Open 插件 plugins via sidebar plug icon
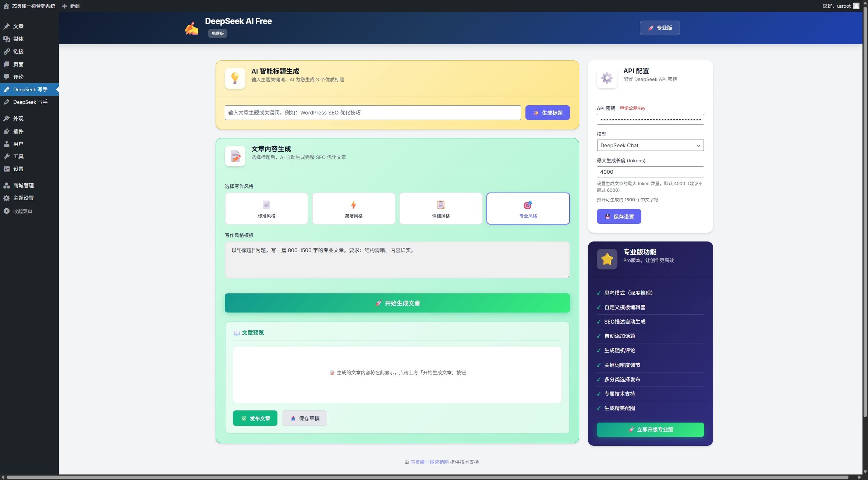This screenshot has height=480, width=868. tap(7, 131)
